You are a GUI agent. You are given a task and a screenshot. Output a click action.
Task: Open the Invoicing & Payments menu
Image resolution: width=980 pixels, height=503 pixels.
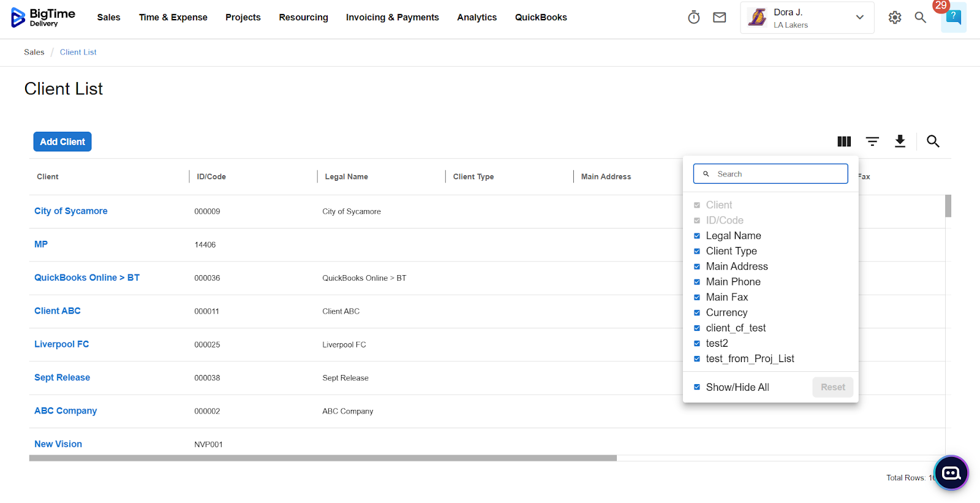pos(392,18)
